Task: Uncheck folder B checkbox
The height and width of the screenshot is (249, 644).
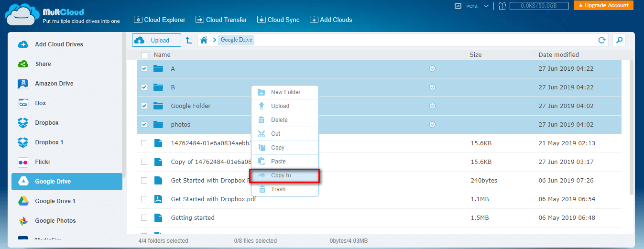Action: click(144, 87)
